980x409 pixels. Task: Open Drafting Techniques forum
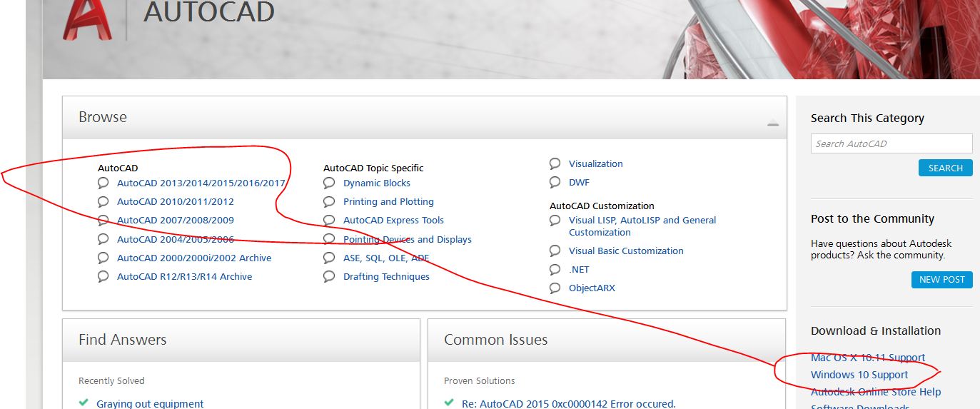pyautogui.click(x=386, y=277)
